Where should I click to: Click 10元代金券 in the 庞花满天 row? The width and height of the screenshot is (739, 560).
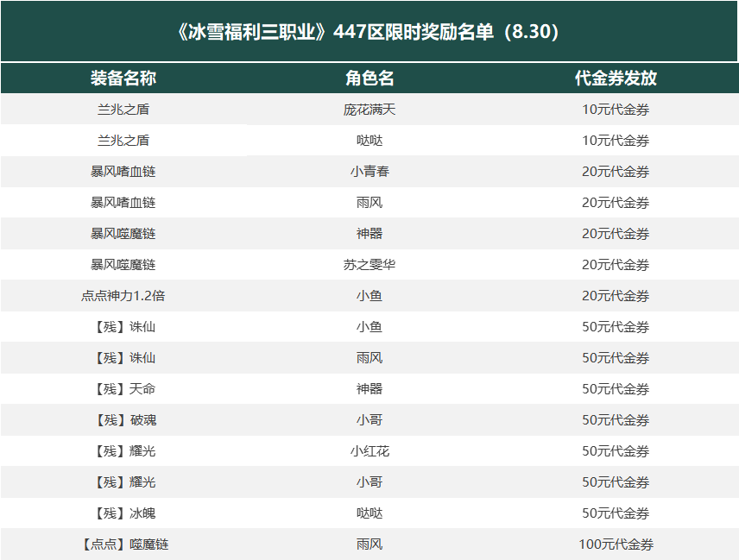[x=616, y=110]
